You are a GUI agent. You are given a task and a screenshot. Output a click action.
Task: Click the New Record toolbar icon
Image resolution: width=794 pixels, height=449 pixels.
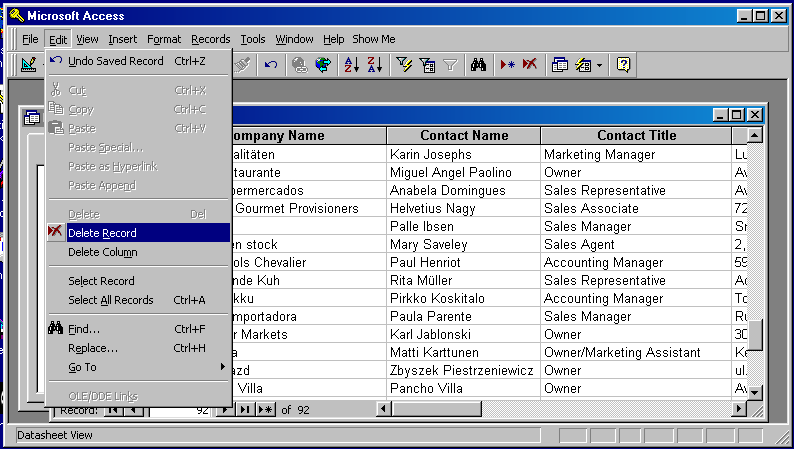pyautogui.click(x=507, y=65)
